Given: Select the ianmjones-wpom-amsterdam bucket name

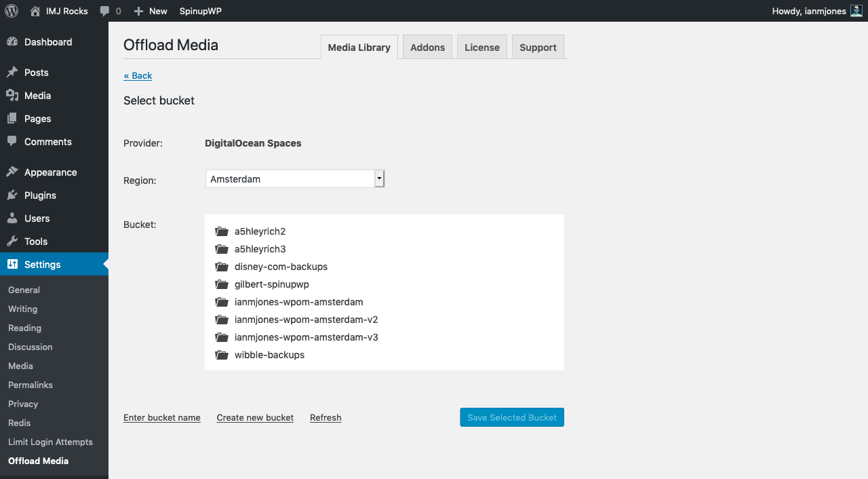Looking at the screenshot, I should coord(299,302).
